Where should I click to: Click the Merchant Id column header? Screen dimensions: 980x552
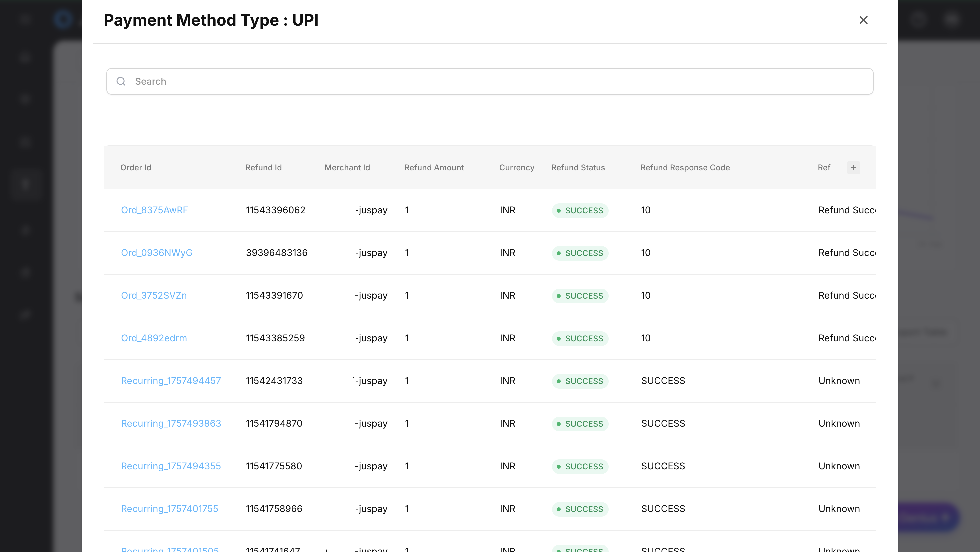(347, 168)
